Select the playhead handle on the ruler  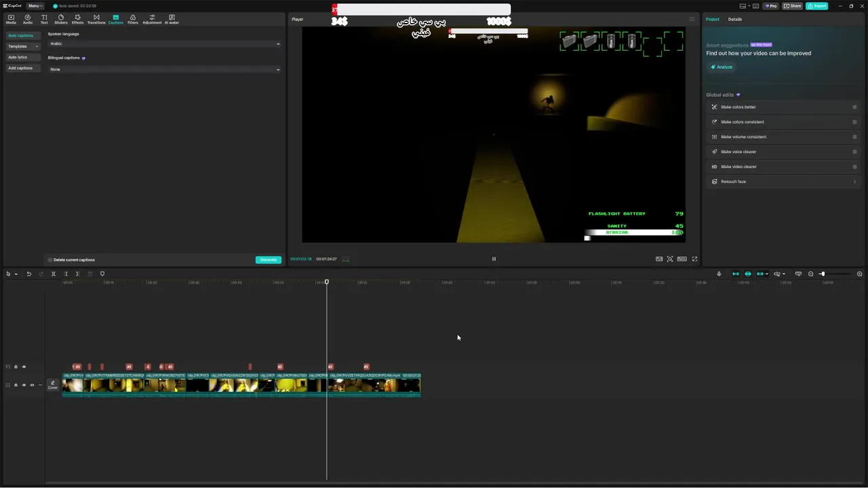point(326,282)
